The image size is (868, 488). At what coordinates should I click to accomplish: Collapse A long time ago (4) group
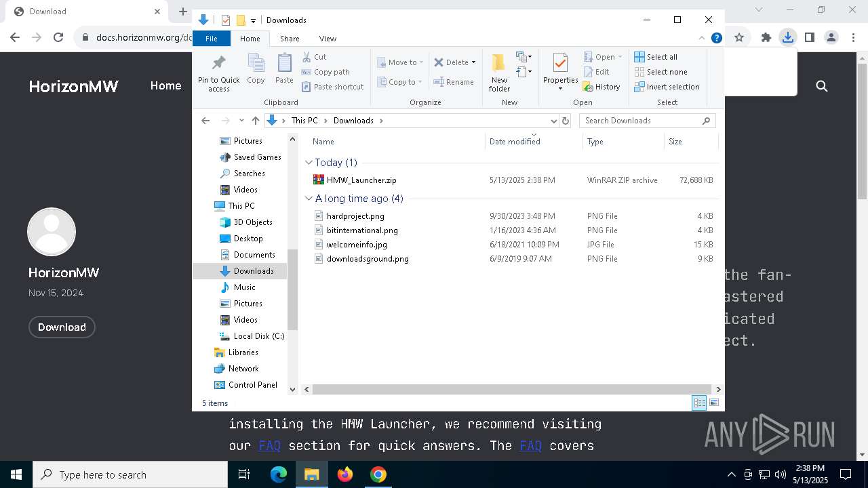click(309, 199)
